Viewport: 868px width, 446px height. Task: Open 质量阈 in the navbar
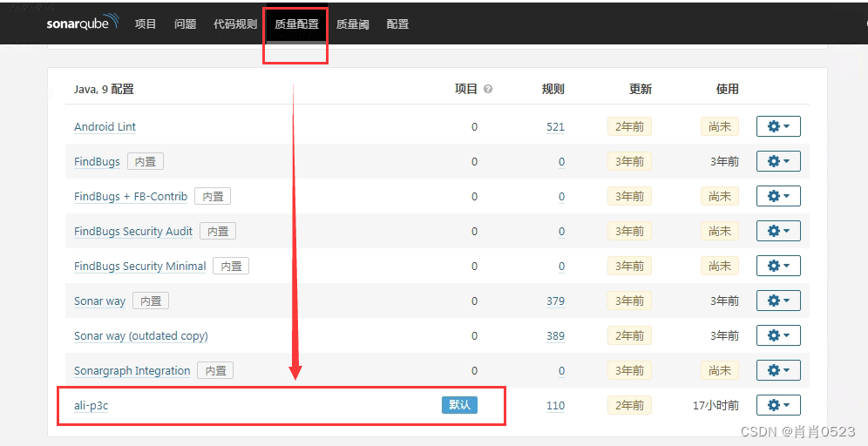point(353,24)
